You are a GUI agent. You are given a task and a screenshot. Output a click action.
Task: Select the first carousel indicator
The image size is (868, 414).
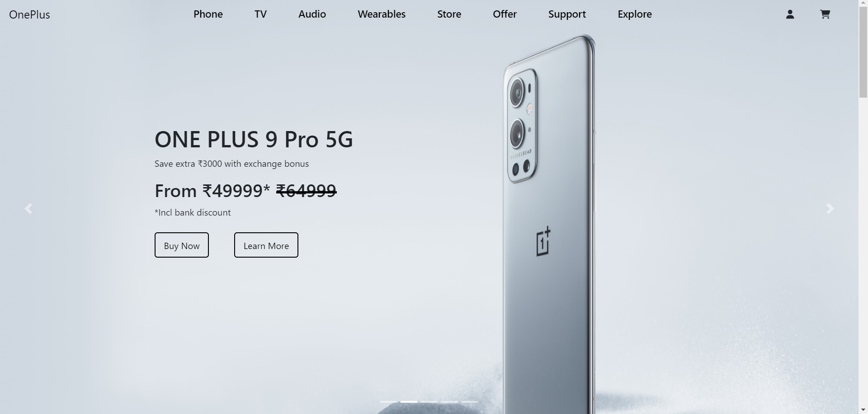tap(388, 401)
